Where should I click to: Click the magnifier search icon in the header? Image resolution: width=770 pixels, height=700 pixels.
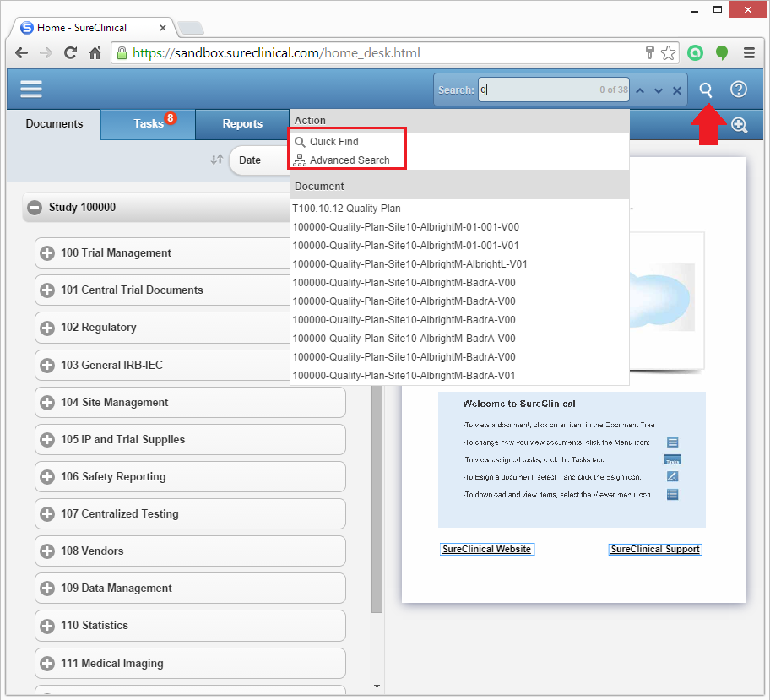coord(706,90)
